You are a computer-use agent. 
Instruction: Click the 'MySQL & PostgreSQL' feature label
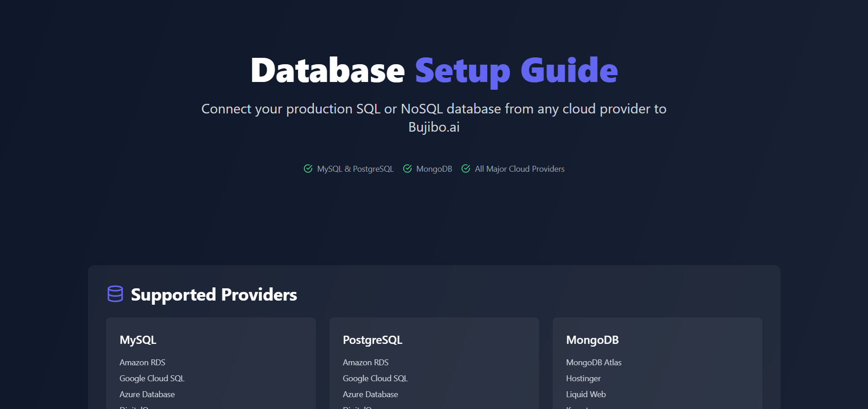click(x=355, y=169)
